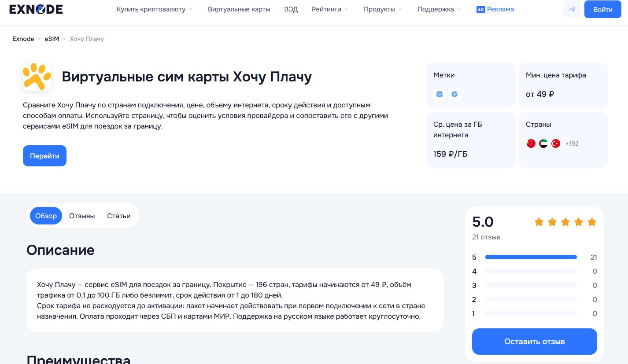Click the Wi-Fi tag icon under Метки
628x364 pixels.
click(x=440, y=94)
